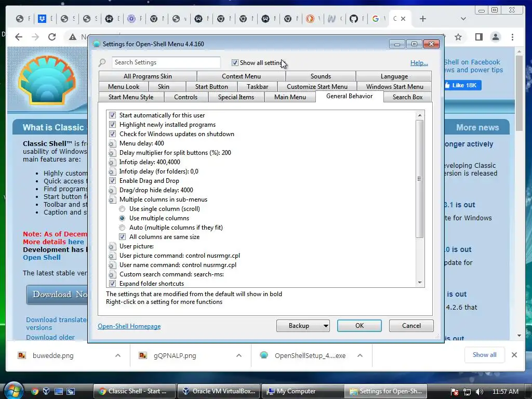This screenshot has height=399, width=532.
Task: Reload the page in Chrome
Action: (x=52, y=37)
